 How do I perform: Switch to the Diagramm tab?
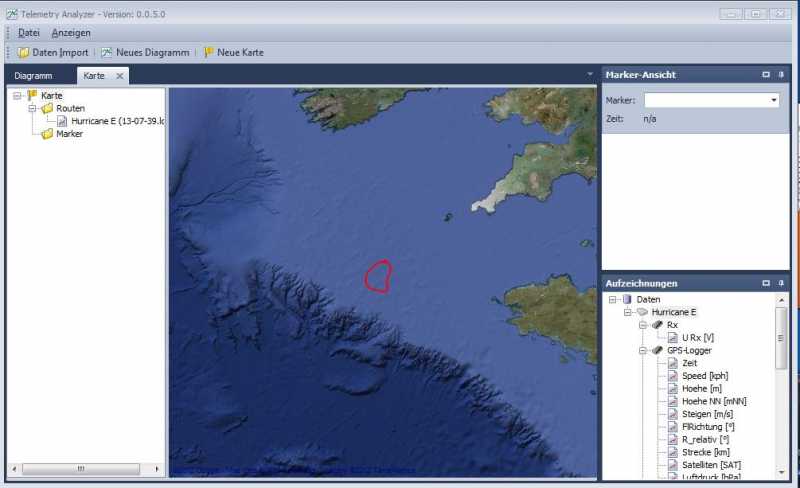33,76
